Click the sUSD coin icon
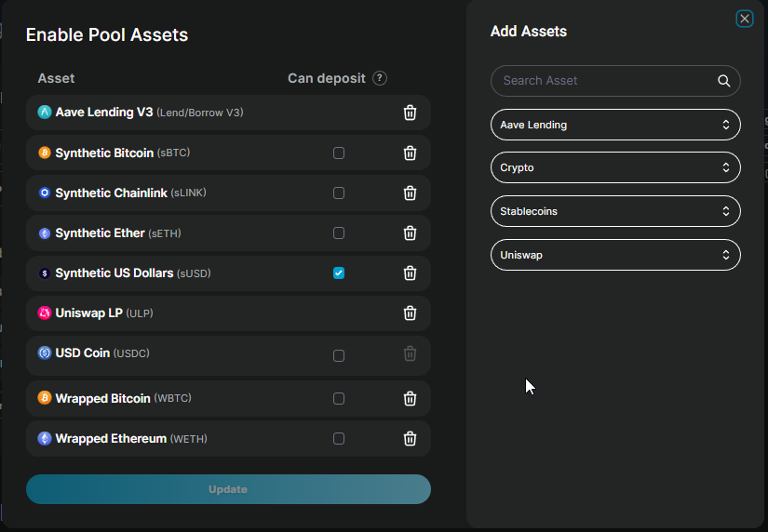Viewport: 768px width, 532px height. point(45,273)
